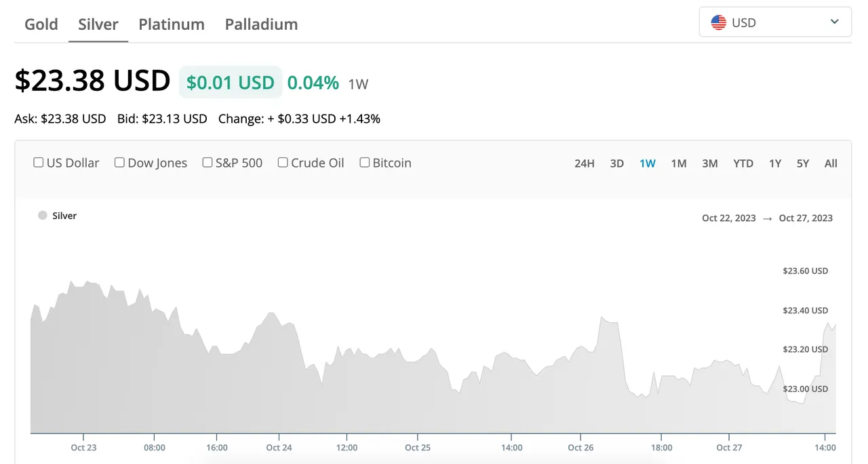Switch to the Gold tab

click(41, 24)
